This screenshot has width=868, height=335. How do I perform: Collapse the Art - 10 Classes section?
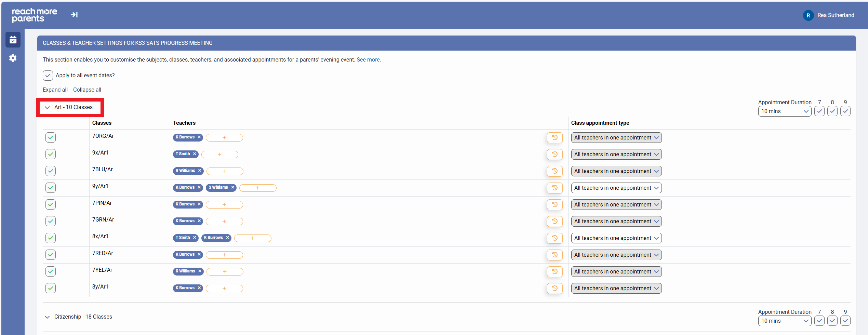pyautogui.click(x=47, y=107)
